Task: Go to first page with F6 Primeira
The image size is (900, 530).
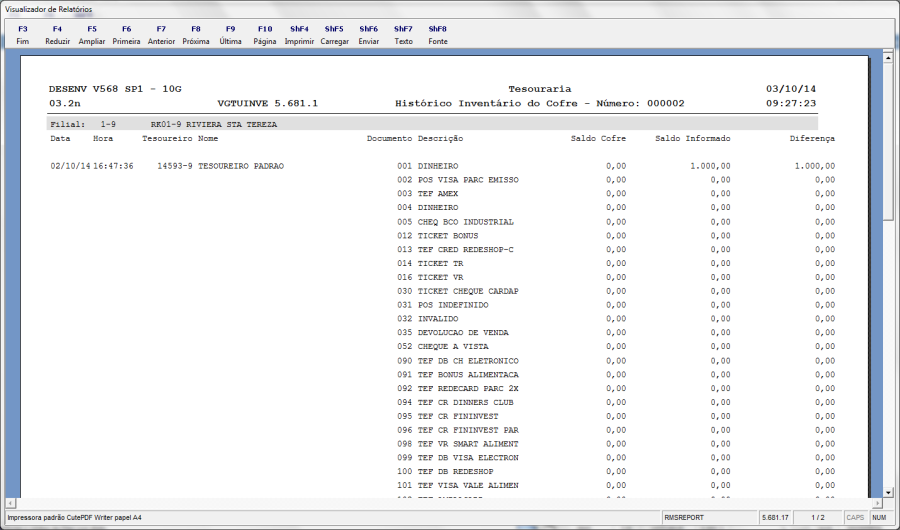Action: [126, 35]
